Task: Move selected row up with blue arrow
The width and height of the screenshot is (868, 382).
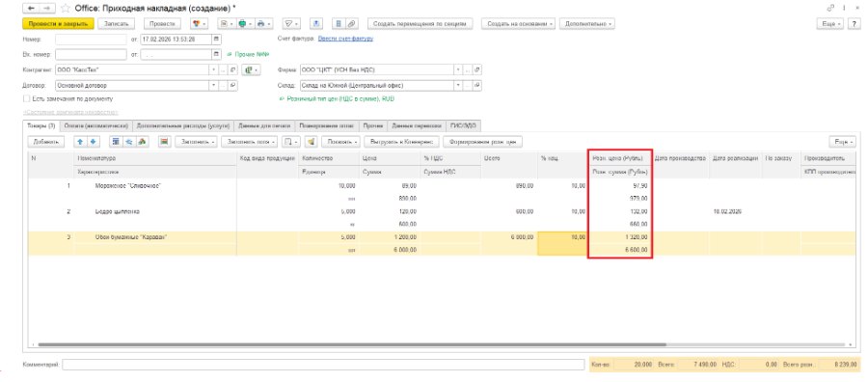Action: pyautogui.click(x=80, y=142)
